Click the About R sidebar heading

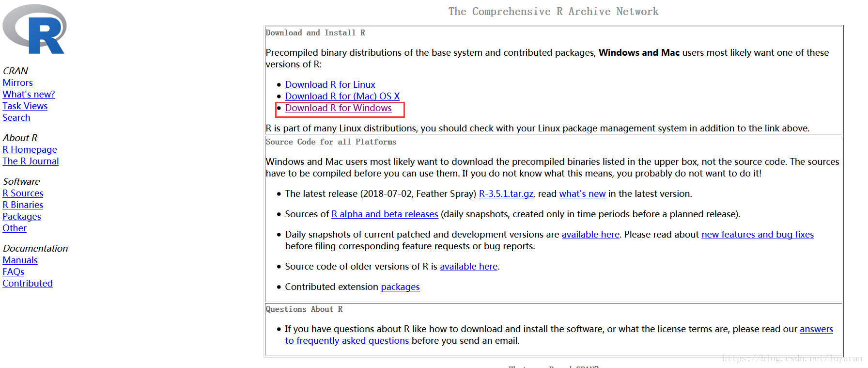pos(20,138)
